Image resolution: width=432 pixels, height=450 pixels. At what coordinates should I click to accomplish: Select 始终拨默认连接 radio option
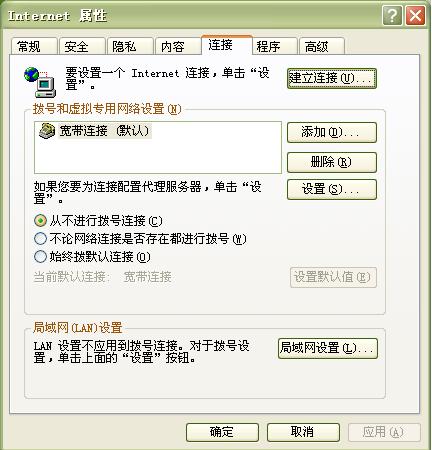(40, 257)
